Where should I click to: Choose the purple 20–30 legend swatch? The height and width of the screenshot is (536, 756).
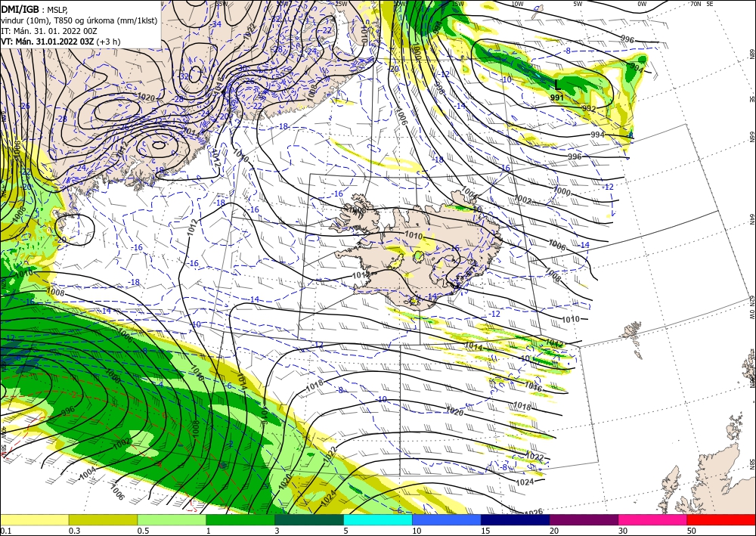tap(584, 520)
